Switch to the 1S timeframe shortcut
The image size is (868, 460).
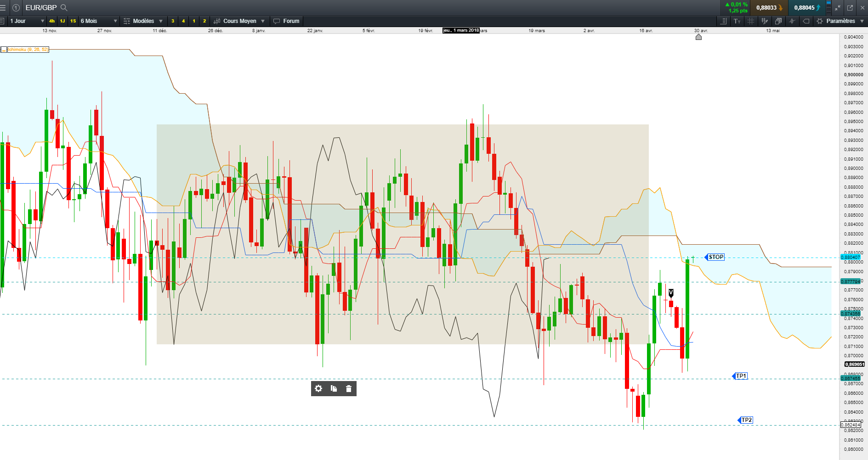tap(73, 21)
